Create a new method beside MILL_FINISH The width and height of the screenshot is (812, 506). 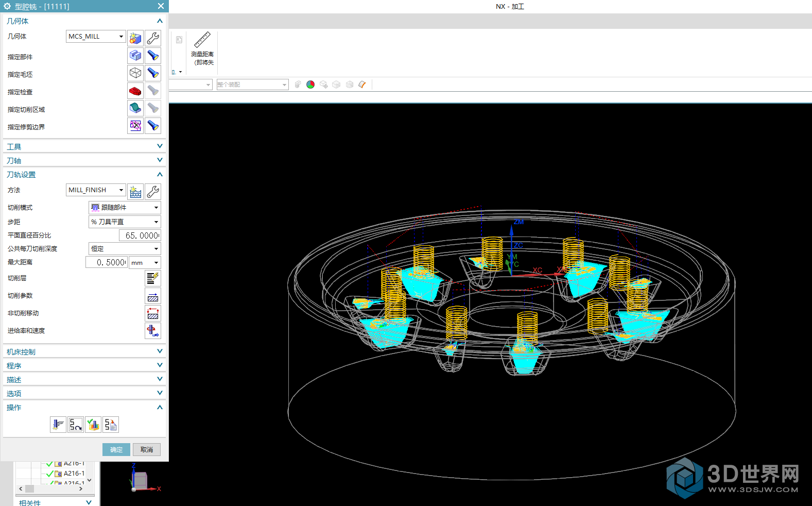(135, 192)
